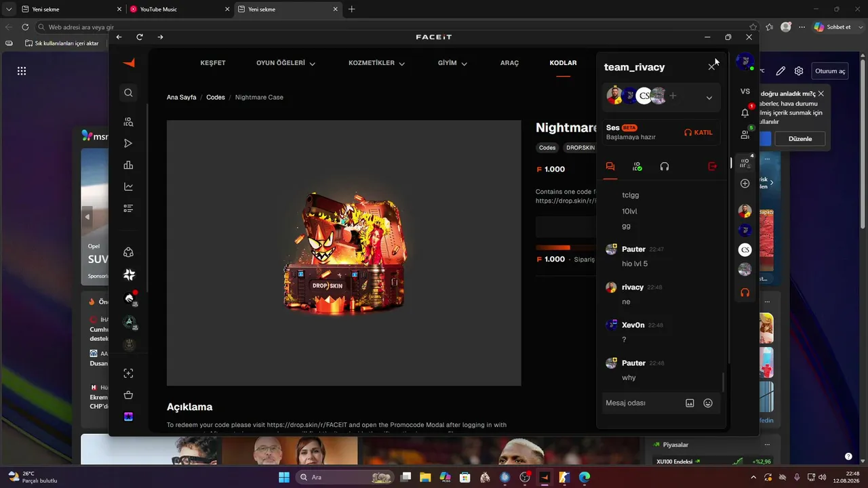Open the settings gear on the browser new tab page
868x488 pixels.
pos(799,71)
